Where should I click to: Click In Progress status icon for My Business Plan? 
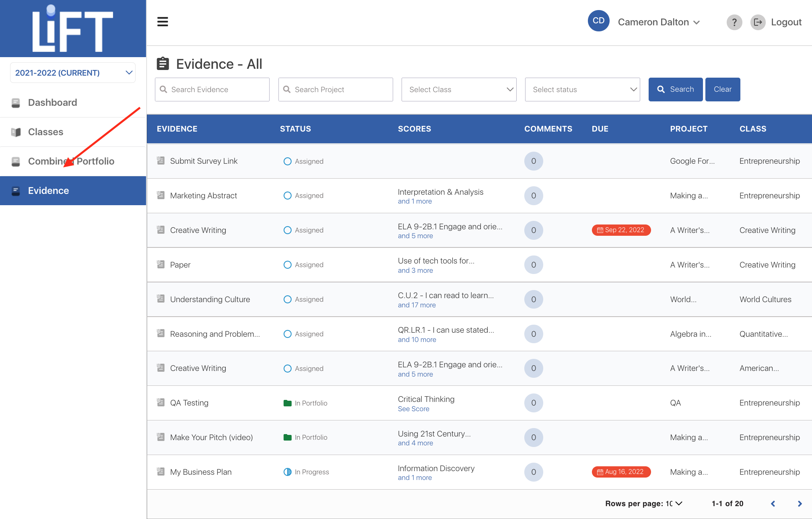pos(287,472)
